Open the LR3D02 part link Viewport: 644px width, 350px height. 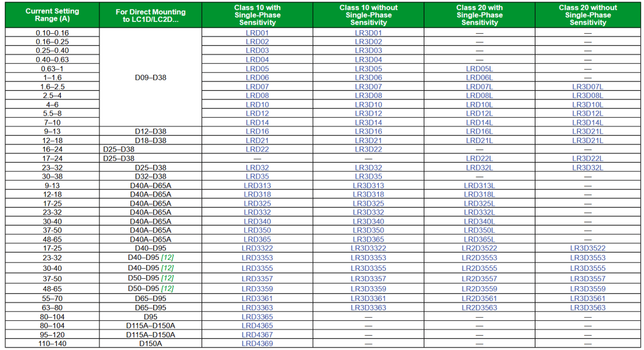click(x=368, y=42)
